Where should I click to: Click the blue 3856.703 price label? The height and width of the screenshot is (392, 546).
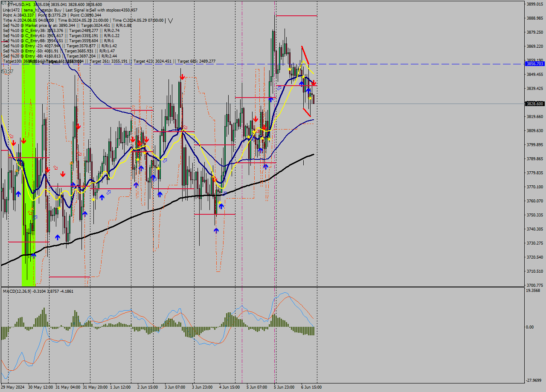pos(534,63)
